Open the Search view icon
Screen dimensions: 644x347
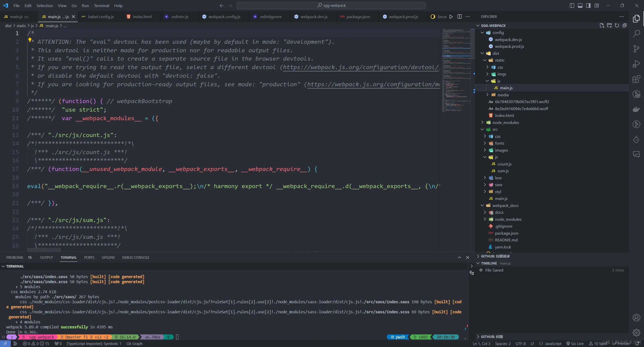tap(636, 33)
